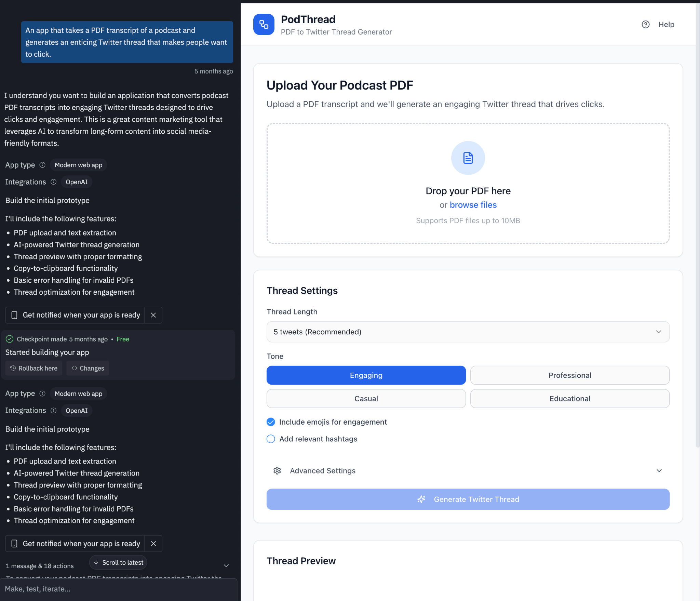The height and width of the screenshot is (601, 700).
Task: Expand the 1 message & 18 actions chevron
Action: point(226,566)
